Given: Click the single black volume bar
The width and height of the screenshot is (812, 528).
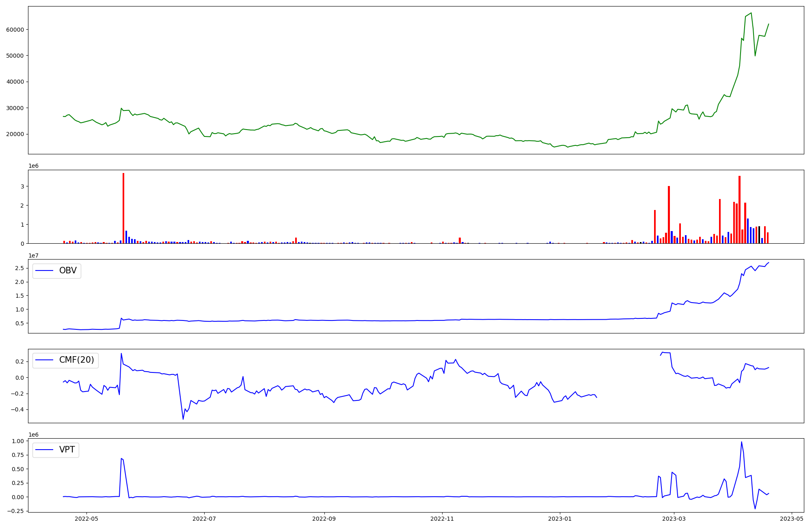Looking at the screenshot, I should (759, 235).
